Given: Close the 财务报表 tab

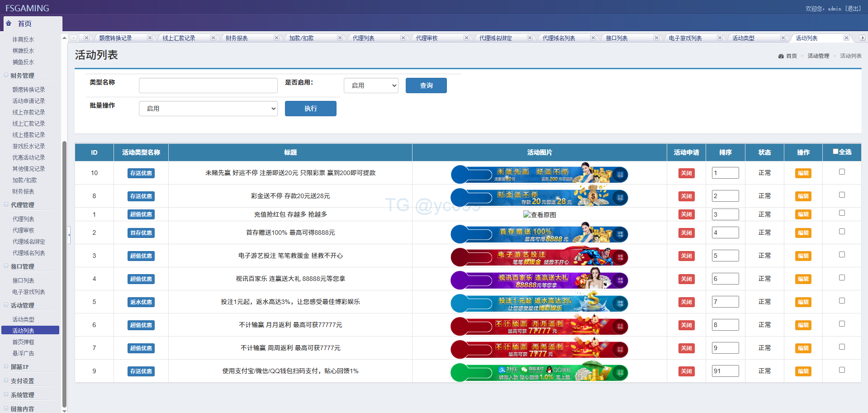Looking at the screenshot, I should tap(276, 38).
